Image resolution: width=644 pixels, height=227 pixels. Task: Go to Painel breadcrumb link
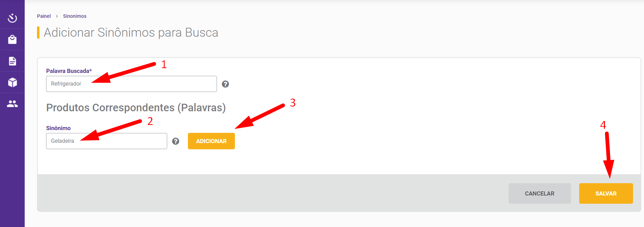[x=44, y=16]
